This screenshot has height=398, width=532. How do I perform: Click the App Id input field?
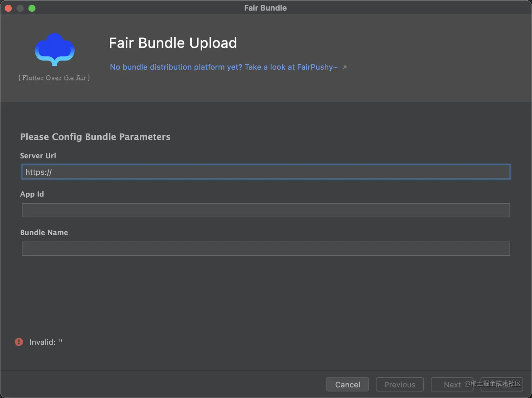click(266, 210)
